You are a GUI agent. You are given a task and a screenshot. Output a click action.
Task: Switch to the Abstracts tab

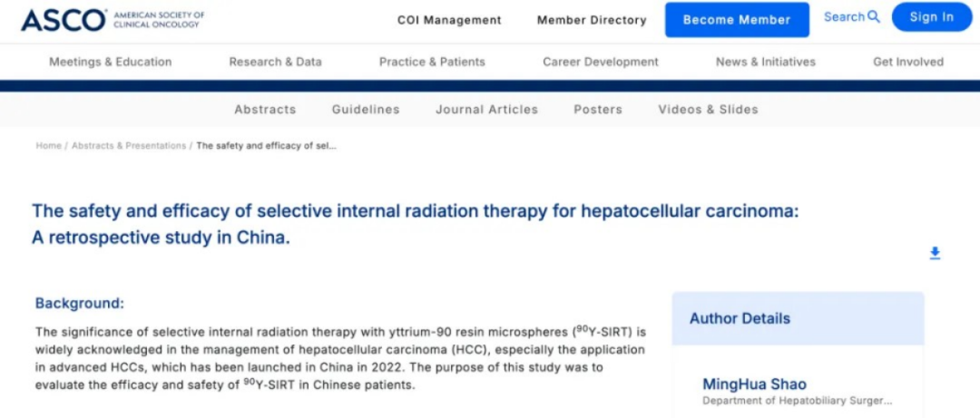coord(265,109)
